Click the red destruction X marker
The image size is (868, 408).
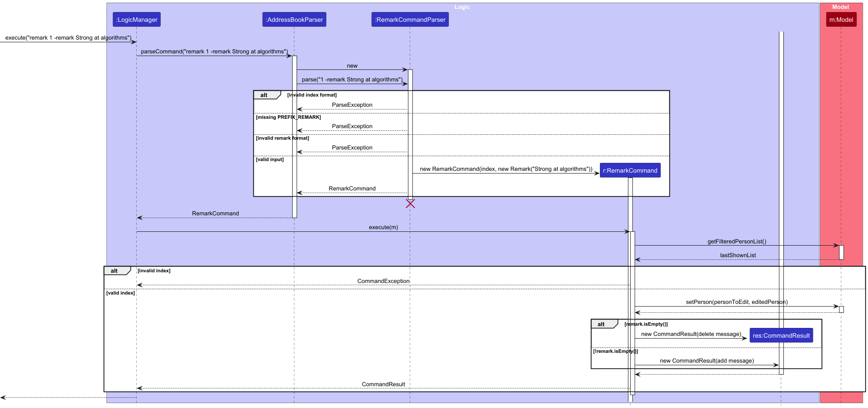point(410,204)
